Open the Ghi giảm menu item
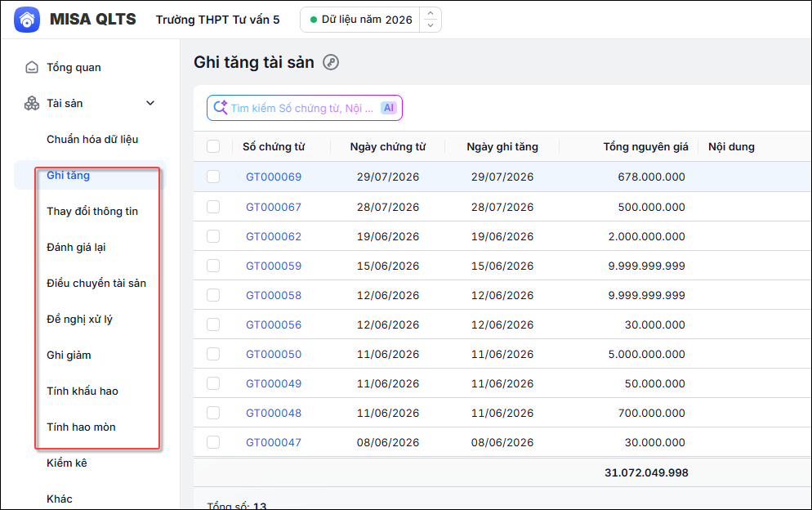The height and width of the screenshot is (510, 812). coord(69,355)
